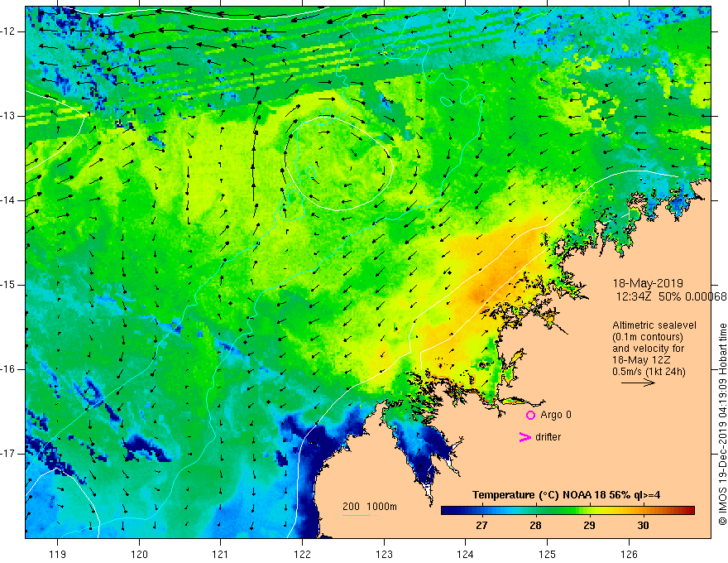Click the -13 latitude axis label
This screenshot has height=563, width=728.
point(9,116)
